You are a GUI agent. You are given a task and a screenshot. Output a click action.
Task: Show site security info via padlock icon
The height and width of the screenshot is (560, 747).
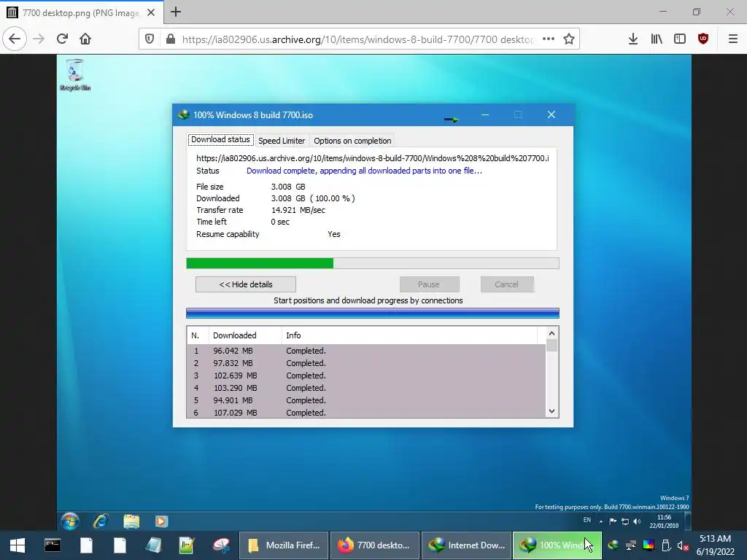tap(171, 39)
